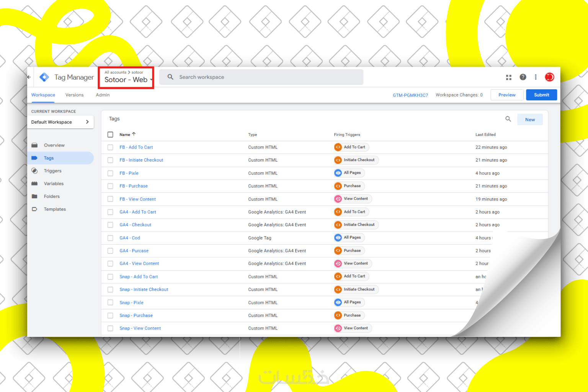Screen dimensions: 588x392
Task: Click All Pages trigger of Snap - Pixle
Action: click(x=349, y=302)
